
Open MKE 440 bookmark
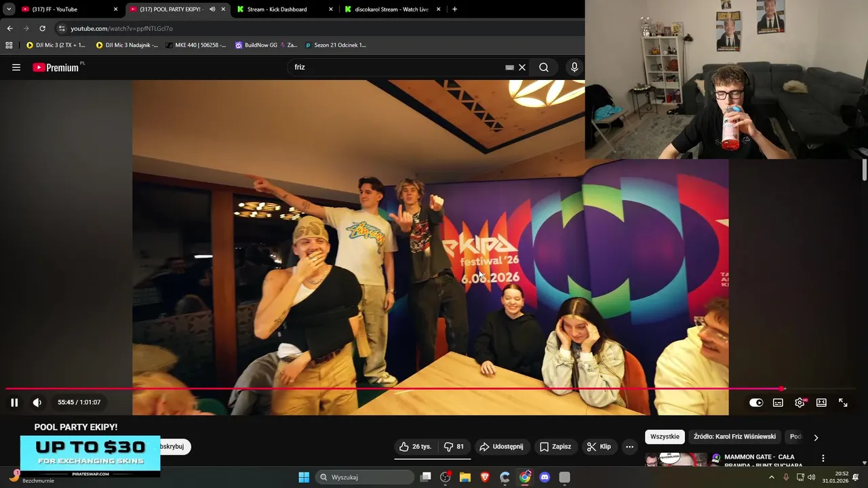point(195,45)
